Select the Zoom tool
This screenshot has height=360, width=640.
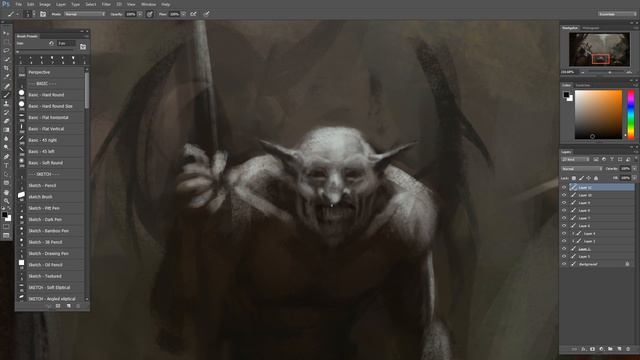click(x=6, y=201)
